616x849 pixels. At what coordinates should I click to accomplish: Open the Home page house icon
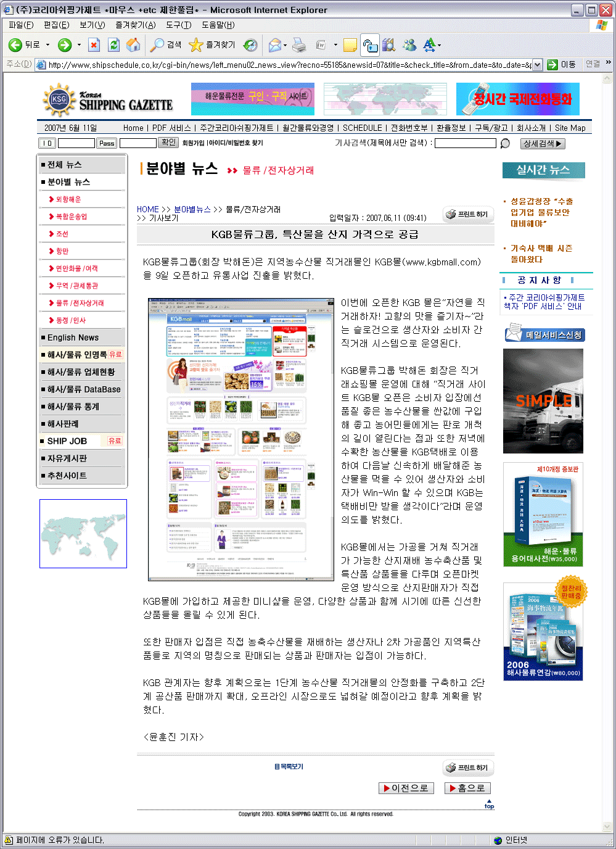click(x=133, y=44)
